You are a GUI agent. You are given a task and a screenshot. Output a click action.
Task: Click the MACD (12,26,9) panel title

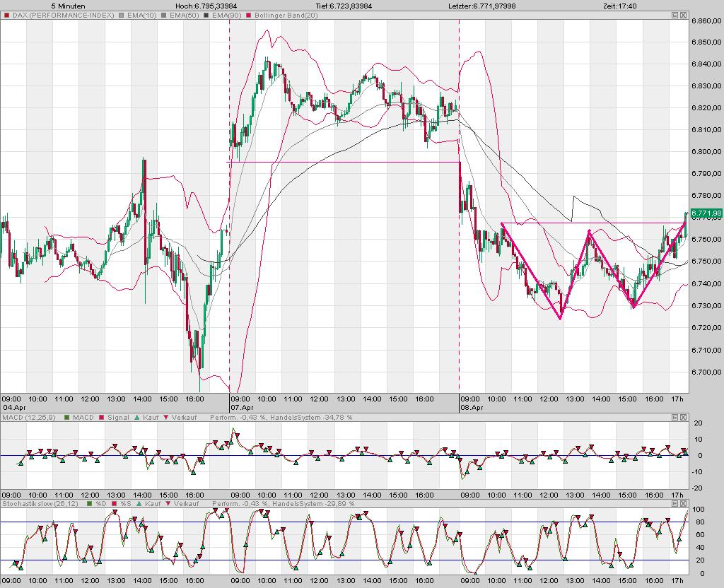28,417
